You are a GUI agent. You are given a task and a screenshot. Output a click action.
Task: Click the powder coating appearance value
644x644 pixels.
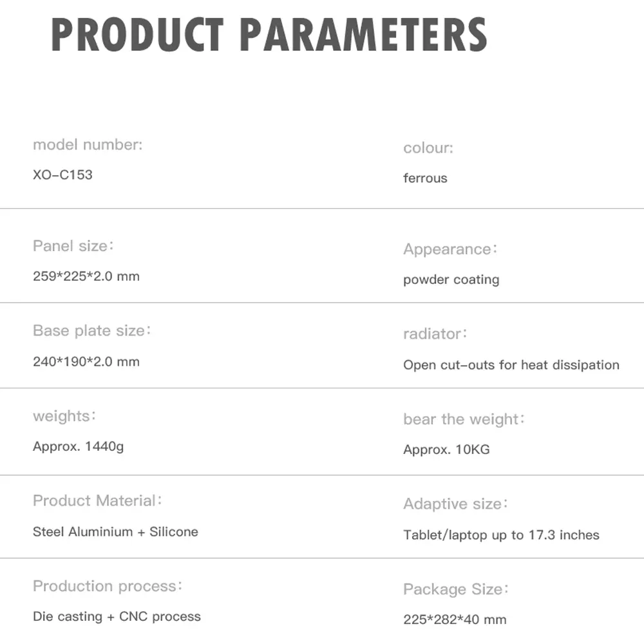pos(451,279)
